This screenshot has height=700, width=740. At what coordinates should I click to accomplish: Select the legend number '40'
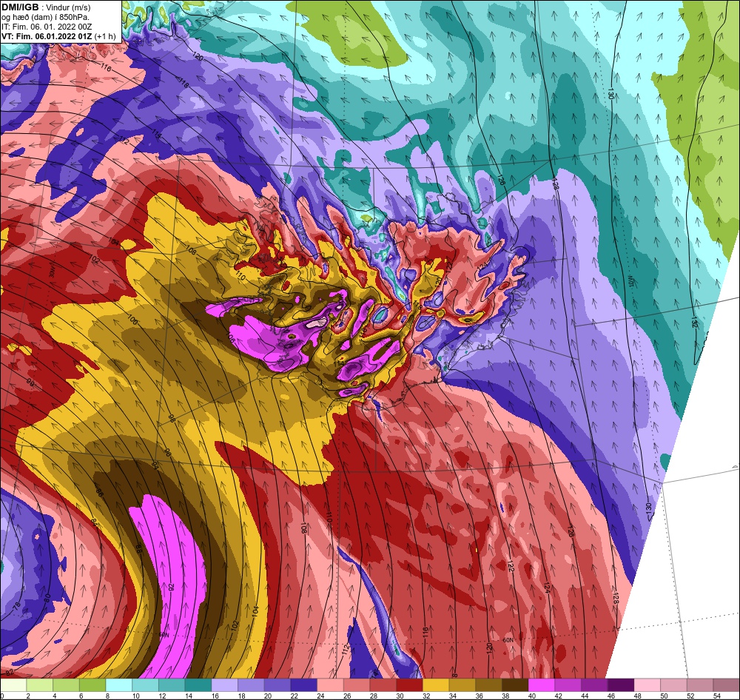532,696
